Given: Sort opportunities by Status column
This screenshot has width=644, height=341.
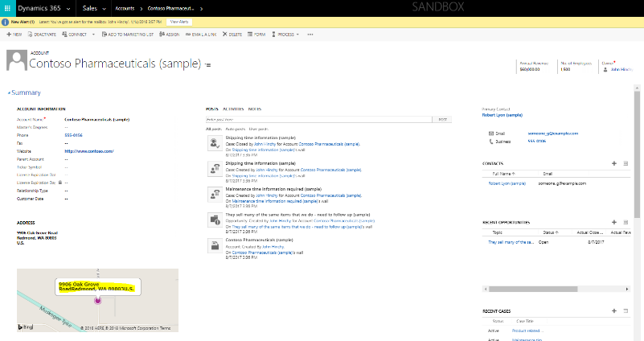Looking at the screenshot, I should point(551,232).
